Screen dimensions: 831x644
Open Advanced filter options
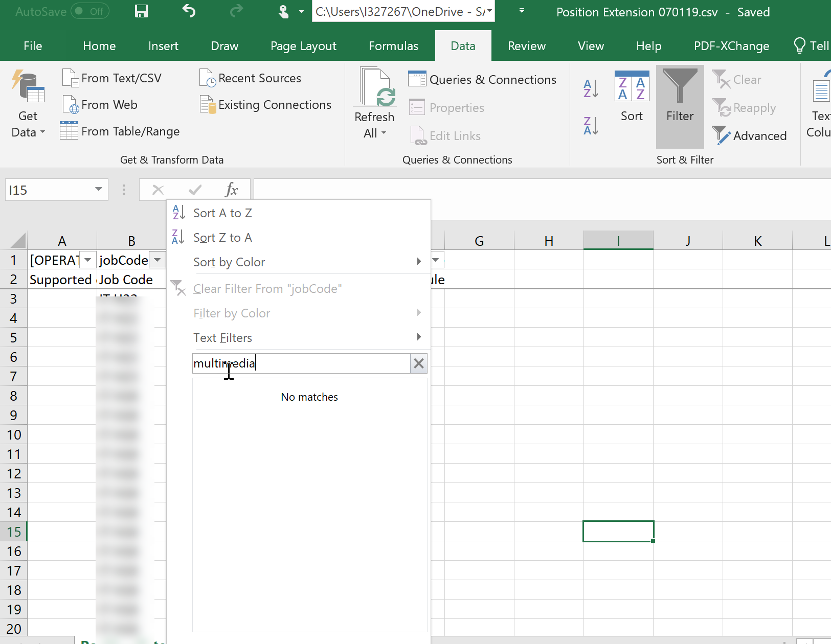pyautogui.click(x=750, y=136)
